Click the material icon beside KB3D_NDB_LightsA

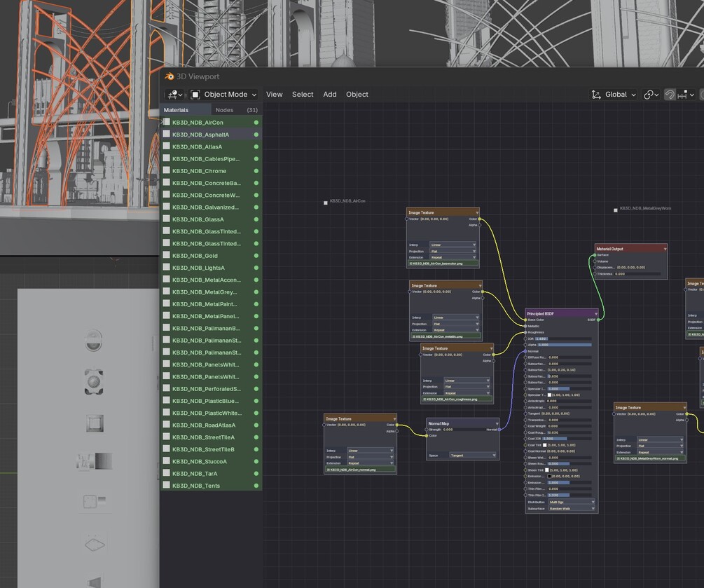[x=167, y=267]
